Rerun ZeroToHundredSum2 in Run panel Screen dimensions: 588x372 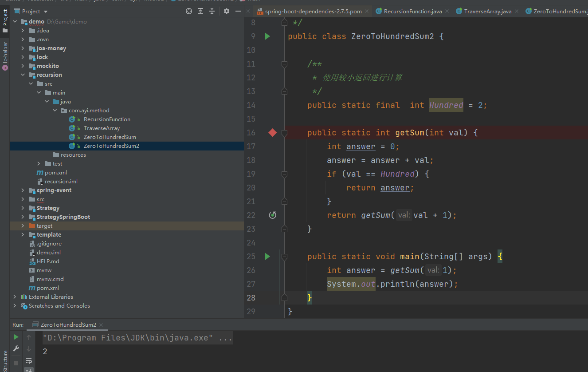(16, 337)
